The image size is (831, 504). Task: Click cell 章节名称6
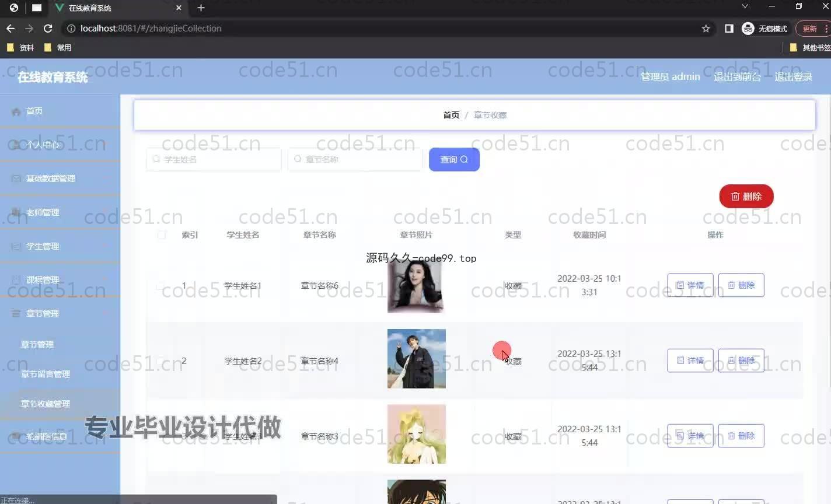coord(319,286)
